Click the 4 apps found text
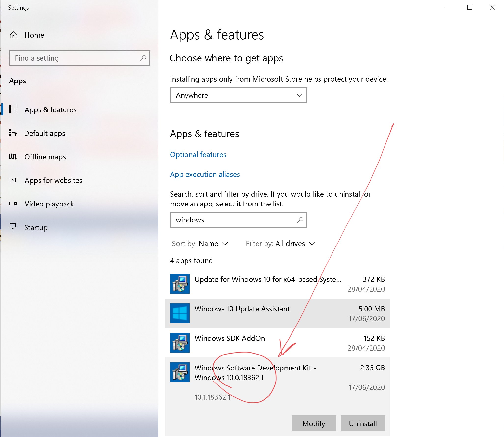Screen dimensions: 504x437 coord(191,261)
